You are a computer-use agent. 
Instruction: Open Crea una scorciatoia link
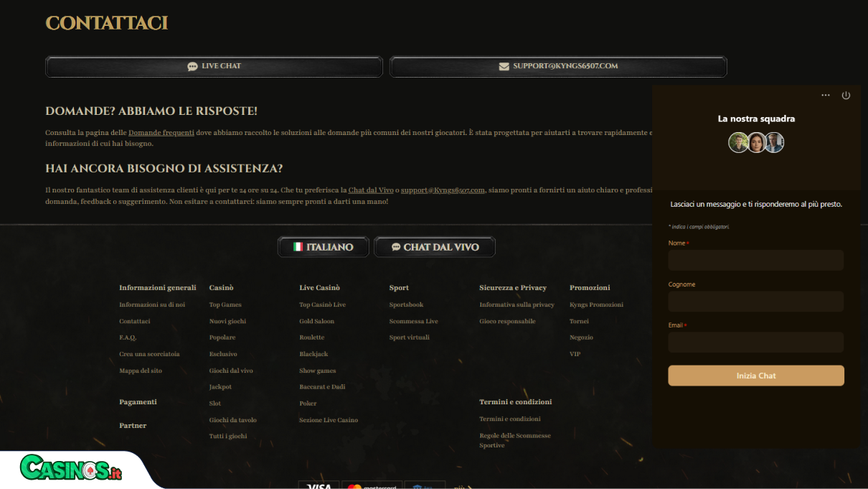[149, 354]
